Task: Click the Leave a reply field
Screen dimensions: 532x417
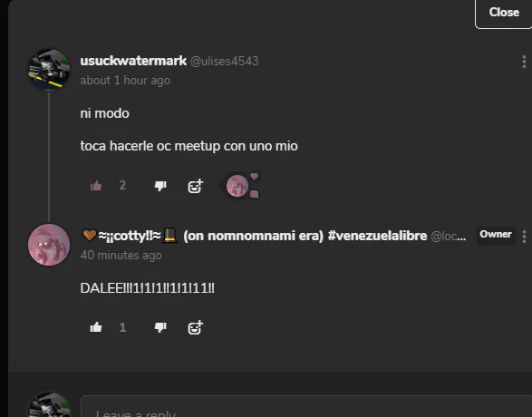Action: (306, 406)
